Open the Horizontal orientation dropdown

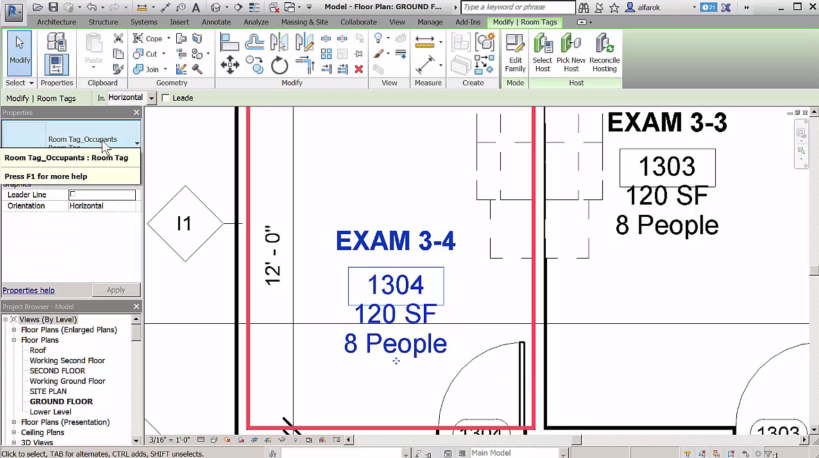pyautogui.click(x=151, y=98)
